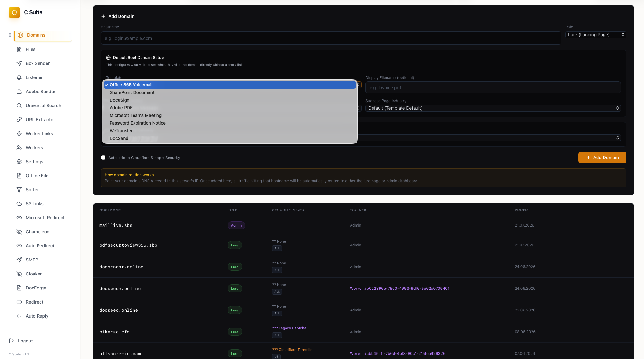Choose SharePoint Document from the template list
The width and height of the screenshot is (644, 359).
[229, 92]
